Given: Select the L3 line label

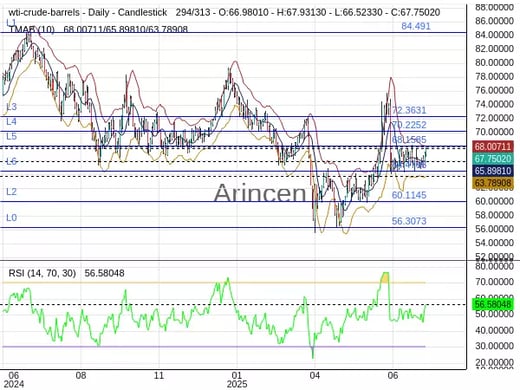Looking at the screenshot, I should coord(11,107).
